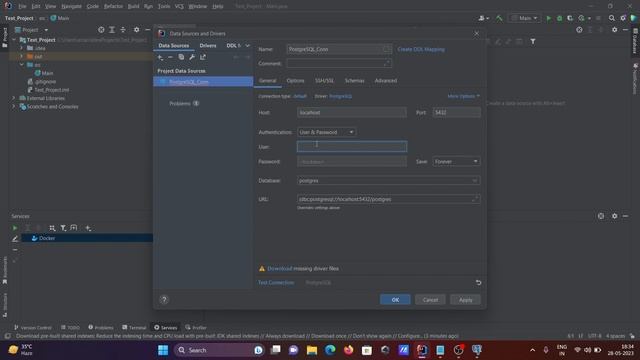Click expand all icon in Project panel

tap(112, 30)
